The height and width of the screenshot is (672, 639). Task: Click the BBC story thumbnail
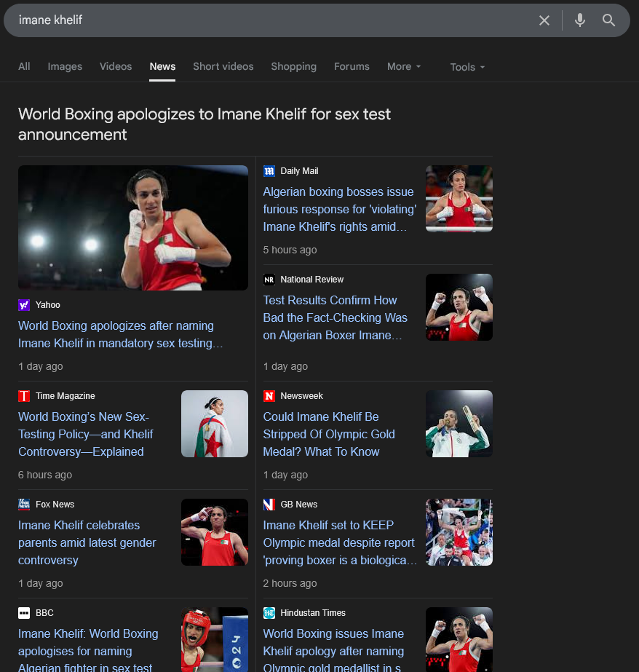coord(215,639)
